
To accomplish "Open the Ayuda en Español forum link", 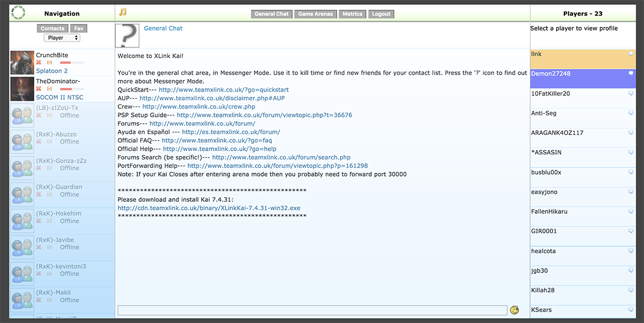I will [x=231, y=132].
